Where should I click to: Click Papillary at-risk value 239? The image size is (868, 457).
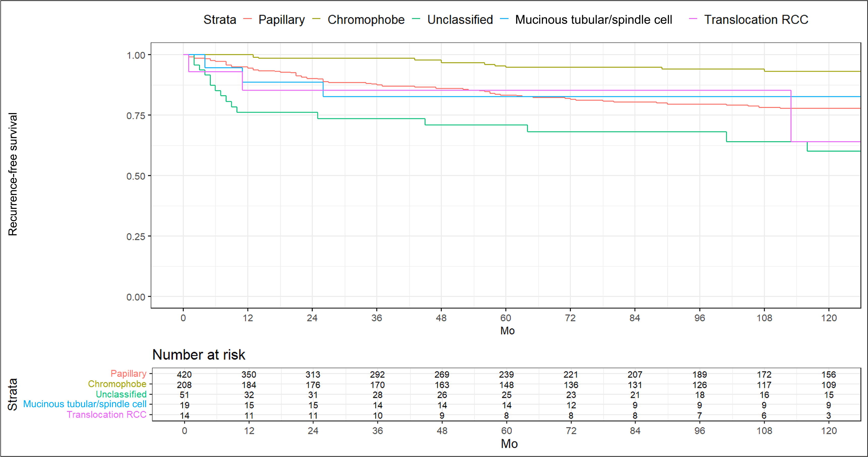(x=506, y=374)
